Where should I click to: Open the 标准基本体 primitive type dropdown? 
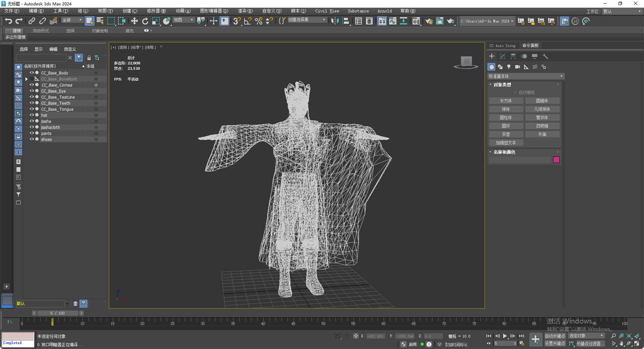point(526,76)
